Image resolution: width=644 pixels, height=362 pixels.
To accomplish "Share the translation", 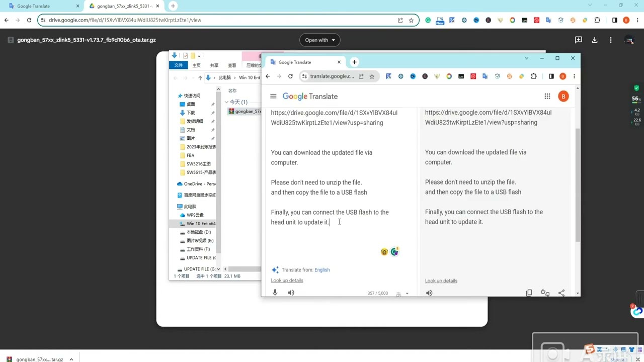I will 561,293.
